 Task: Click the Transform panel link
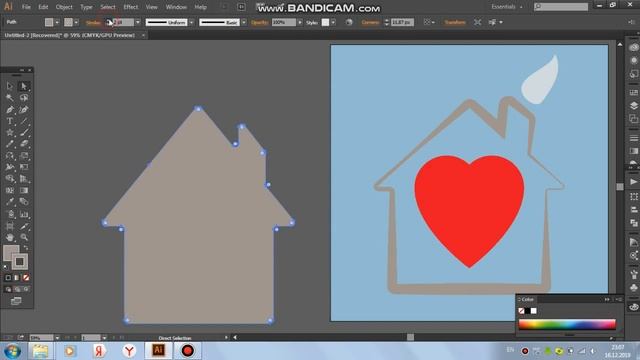[455, 22]
